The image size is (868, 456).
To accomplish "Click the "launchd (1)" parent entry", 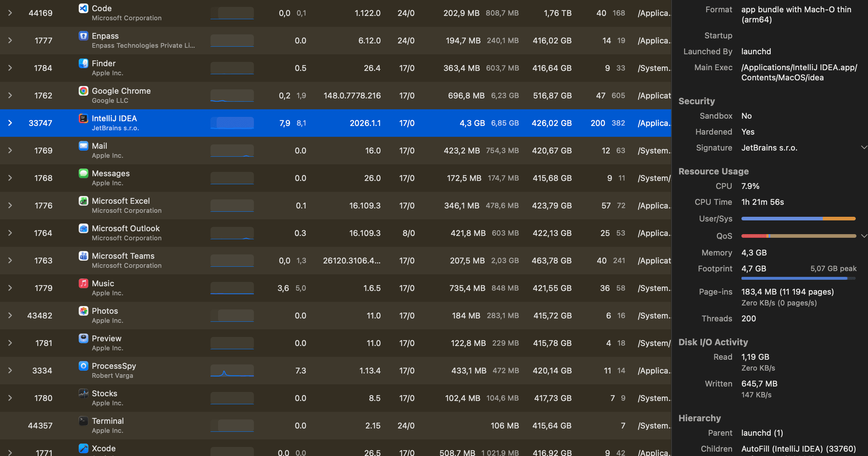I will (762, 433).
